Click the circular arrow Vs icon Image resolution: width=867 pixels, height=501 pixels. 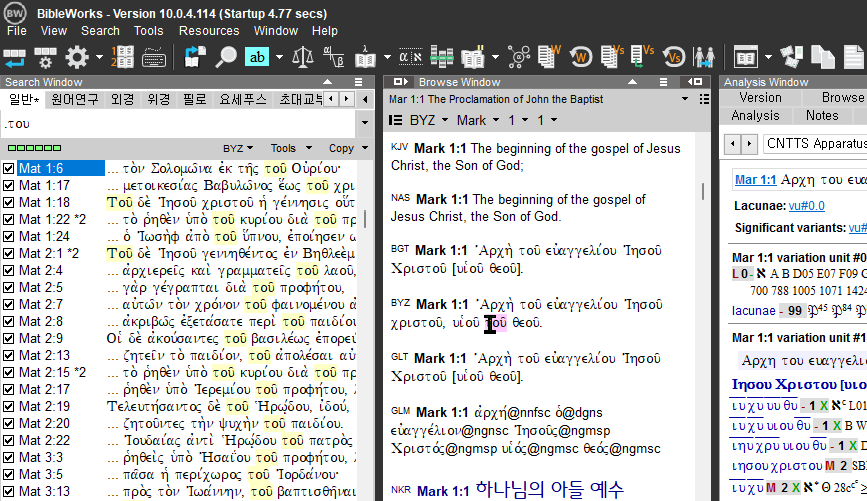point(673,57)
